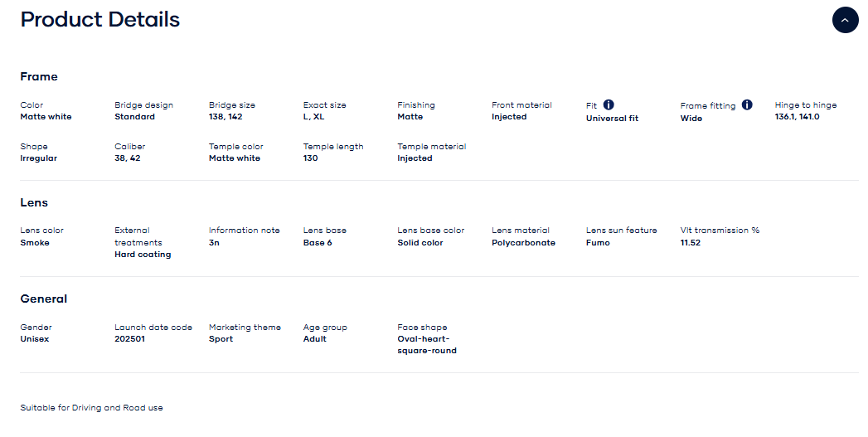Click the Wide frame fitting value
The image size is (868, 437).
pyautogui.click(x=691, y=119)
